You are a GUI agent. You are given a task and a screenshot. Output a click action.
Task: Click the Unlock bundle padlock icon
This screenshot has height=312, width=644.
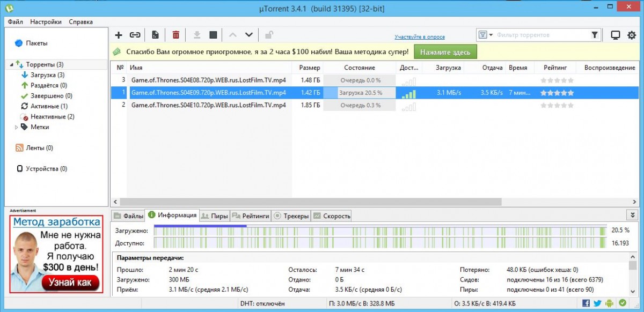[269, 35]
